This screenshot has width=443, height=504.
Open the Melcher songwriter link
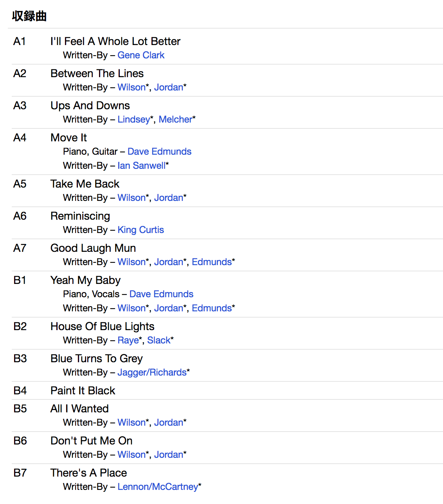175,119
